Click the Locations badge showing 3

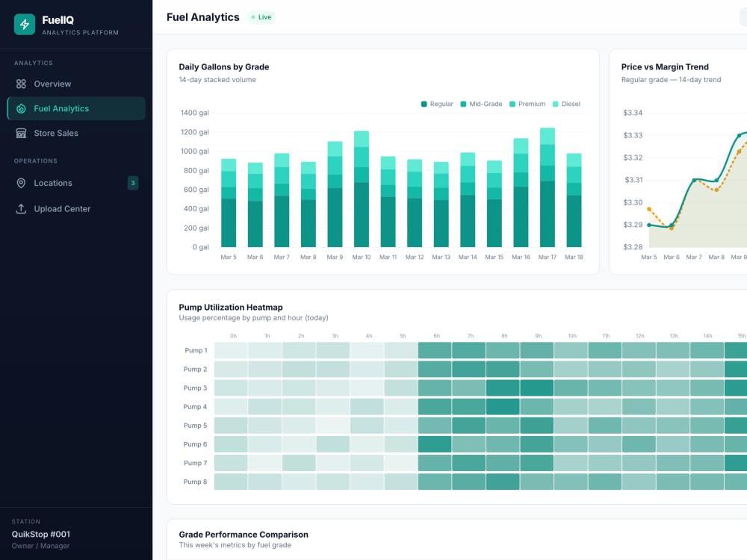[x=133, y=183]
